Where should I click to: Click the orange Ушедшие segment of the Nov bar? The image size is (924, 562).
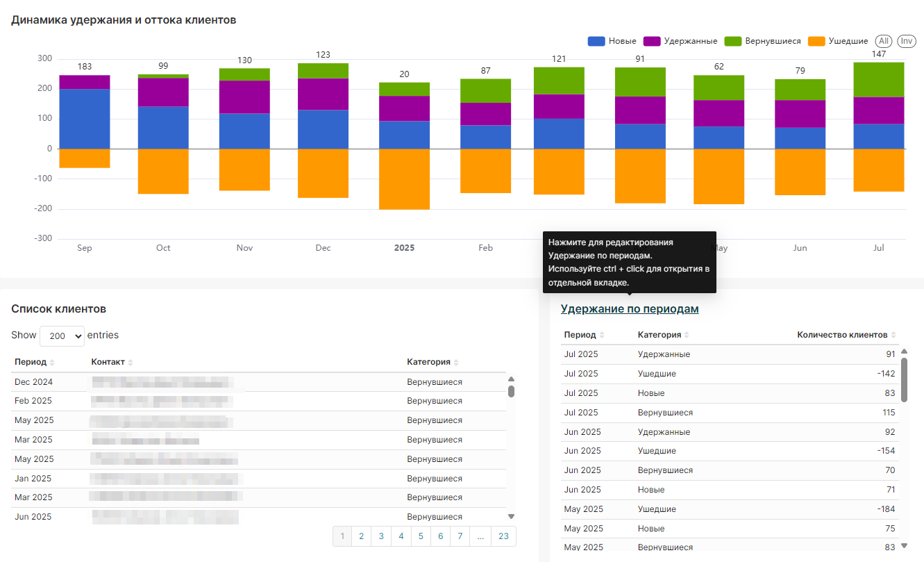[x=244, y=170]
